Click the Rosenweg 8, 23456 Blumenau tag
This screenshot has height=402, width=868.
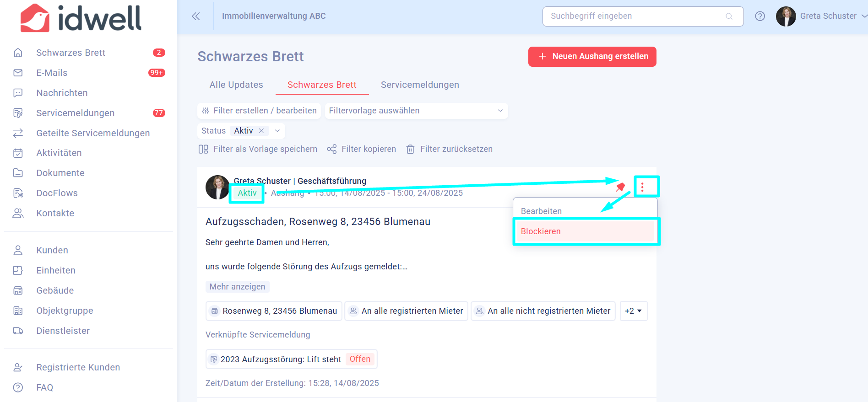point(274,311)
